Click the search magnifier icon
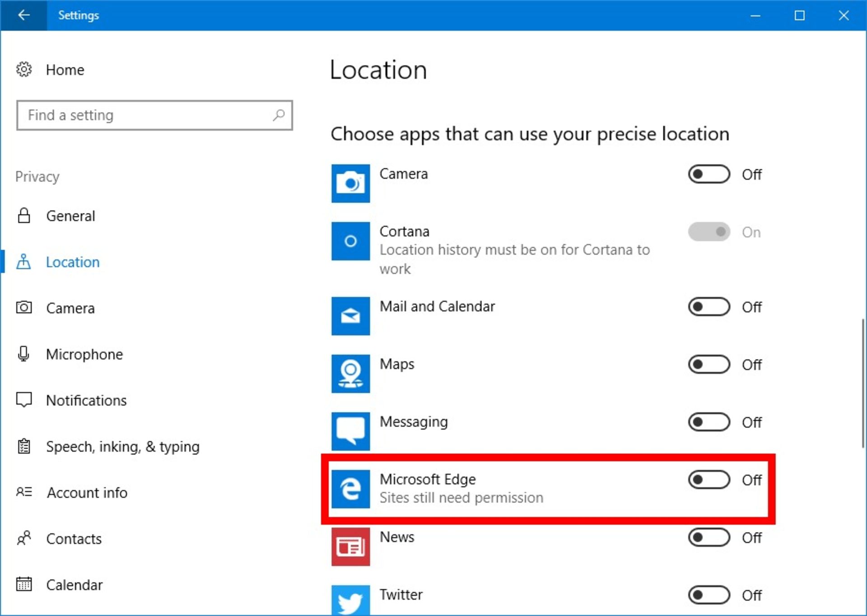This screenshot has height=616, width=867. (279, 115)
